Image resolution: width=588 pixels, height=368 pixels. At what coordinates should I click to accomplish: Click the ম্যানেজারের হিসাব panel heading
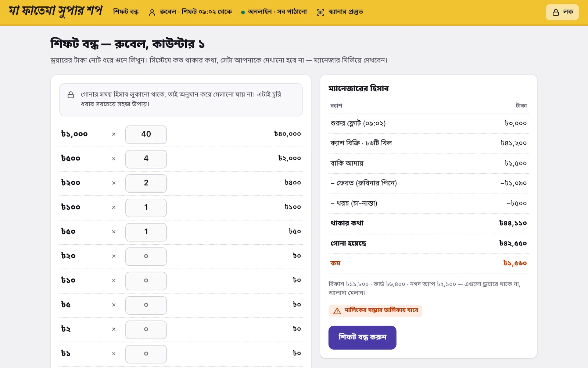coord(358,88)
